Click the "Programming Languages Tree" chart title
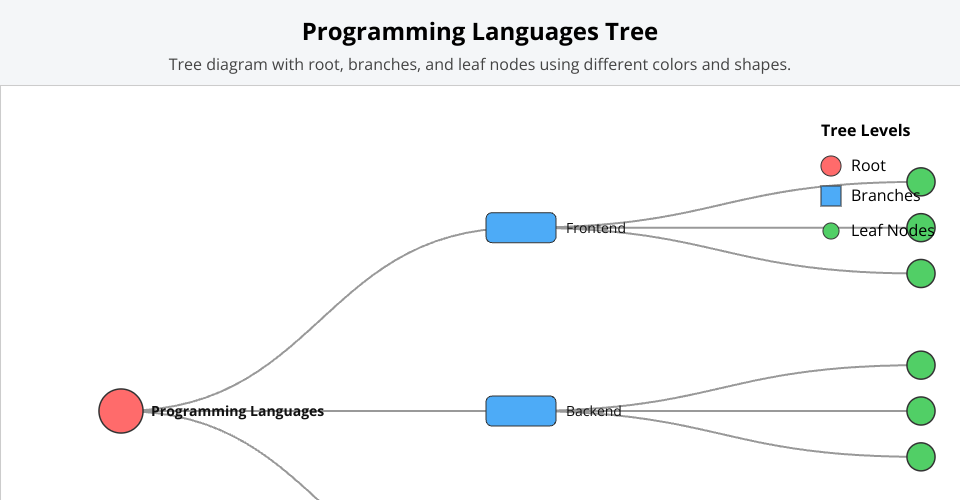 tap(480, 32)
